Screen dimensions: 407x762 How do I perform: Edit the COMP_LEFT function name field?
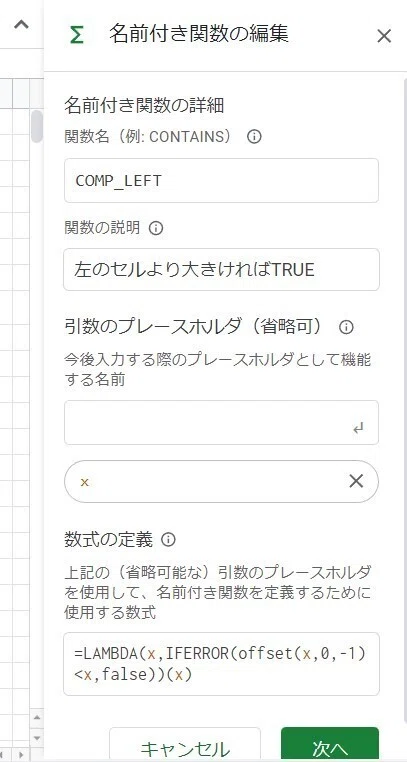pos(221,180)
